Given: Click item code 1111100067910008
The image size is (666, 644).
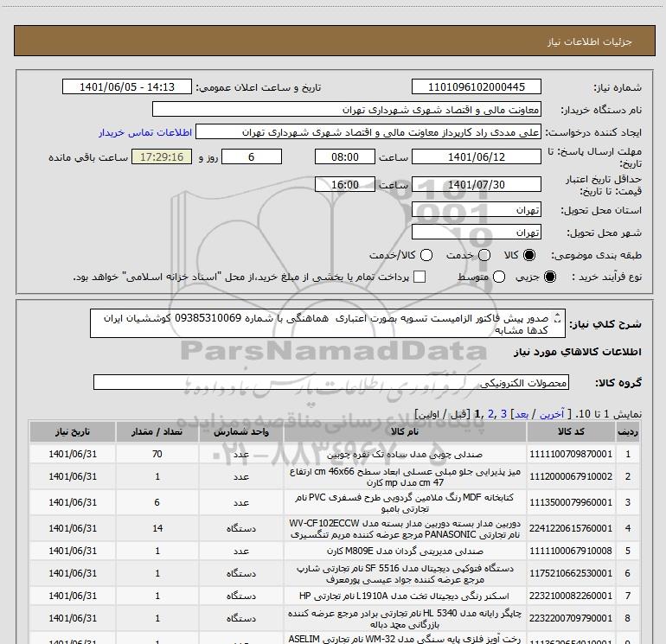Looking at the screenshot, I should click(x=571, y=551).
